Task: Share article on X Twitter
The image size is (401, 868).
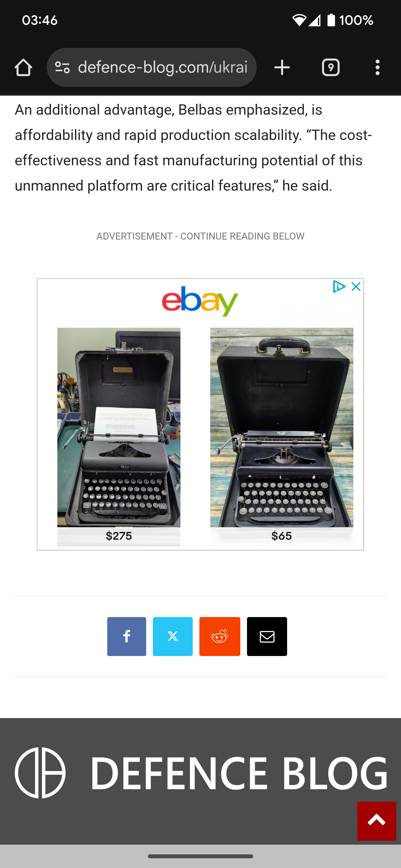Action: tap(173, 637)
